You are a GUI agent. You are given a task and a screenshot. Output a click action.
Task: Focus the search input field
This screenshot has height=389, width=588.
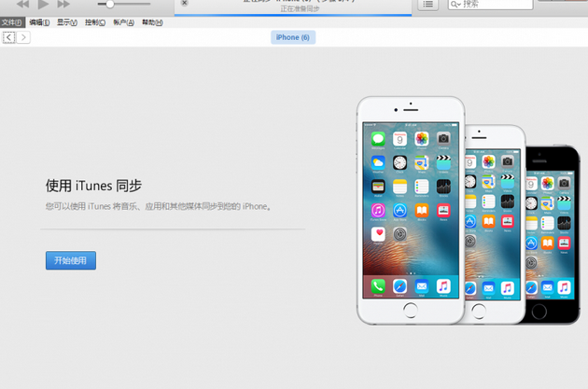tap(491, 5)
